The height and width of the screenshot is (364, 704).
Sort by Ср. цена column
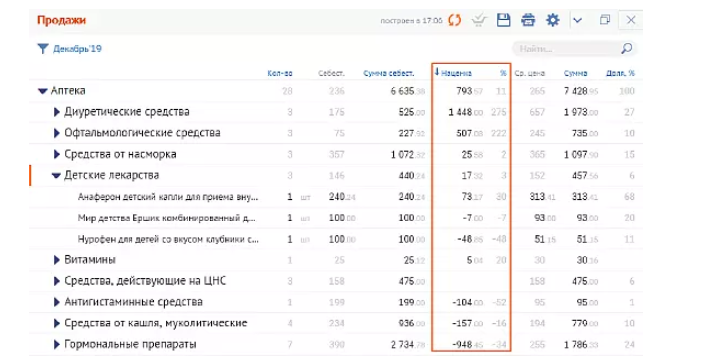click(x=530, y=73)
